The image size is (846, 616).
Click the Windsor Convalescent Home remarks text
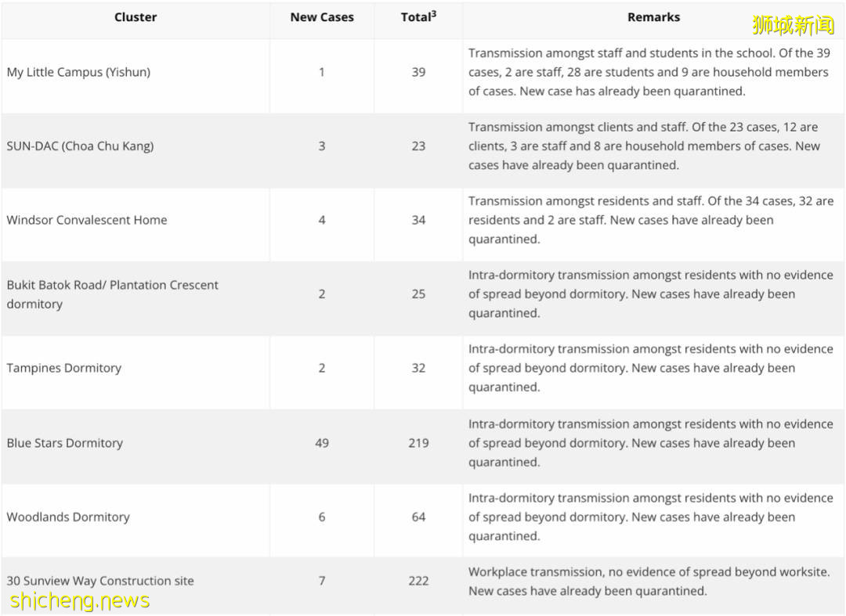pos(650,220)
